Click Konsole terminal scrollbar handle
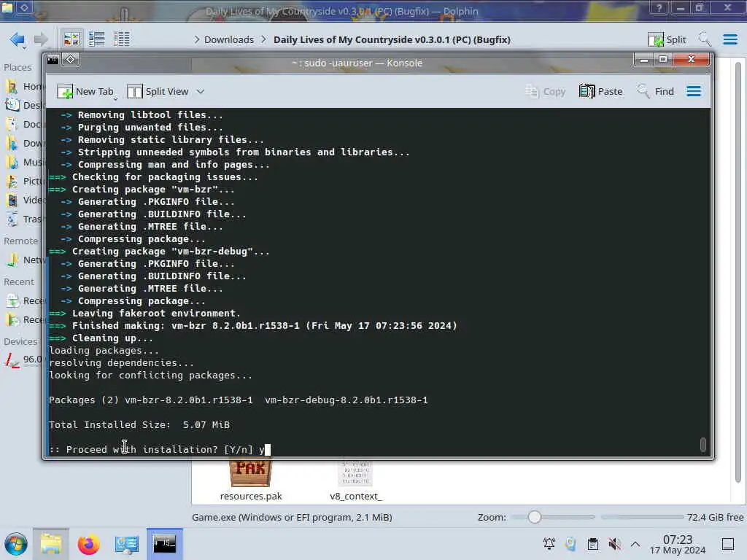 click(703, 445)
